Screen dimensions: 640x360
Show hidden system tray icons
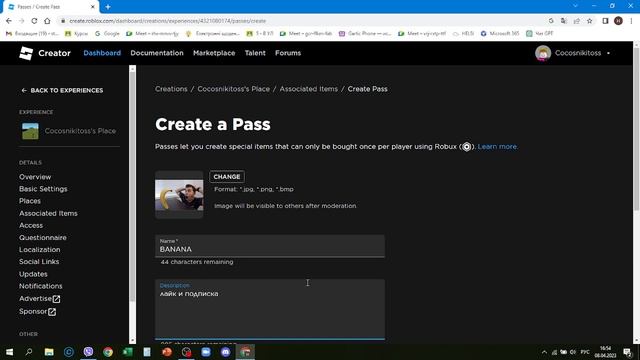pyautogui.click(x=544, y=352)
